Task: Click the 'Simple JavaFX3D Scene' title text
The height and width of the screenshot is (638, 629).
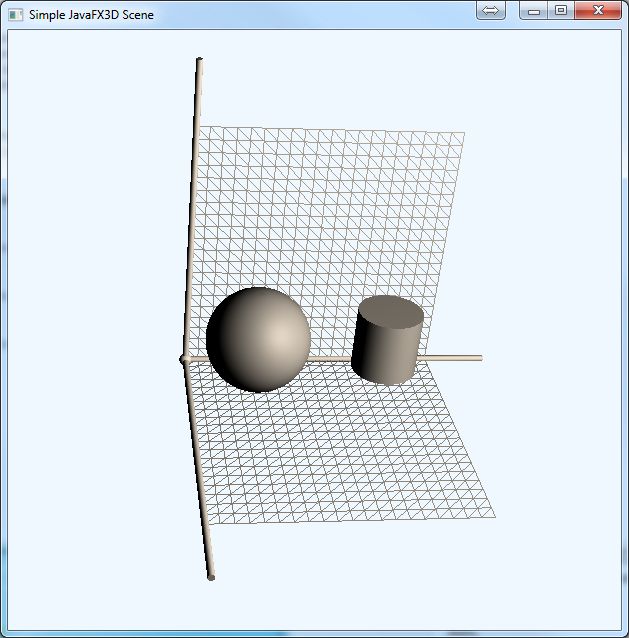Action: pos(92,15)
